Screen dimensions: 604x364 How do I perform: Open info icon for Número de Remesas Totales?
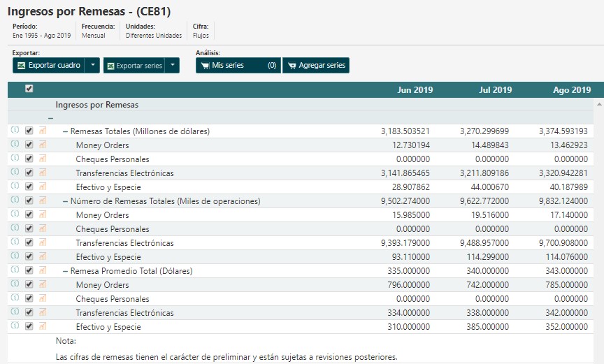pyautogui.click(x=15, y=201)
